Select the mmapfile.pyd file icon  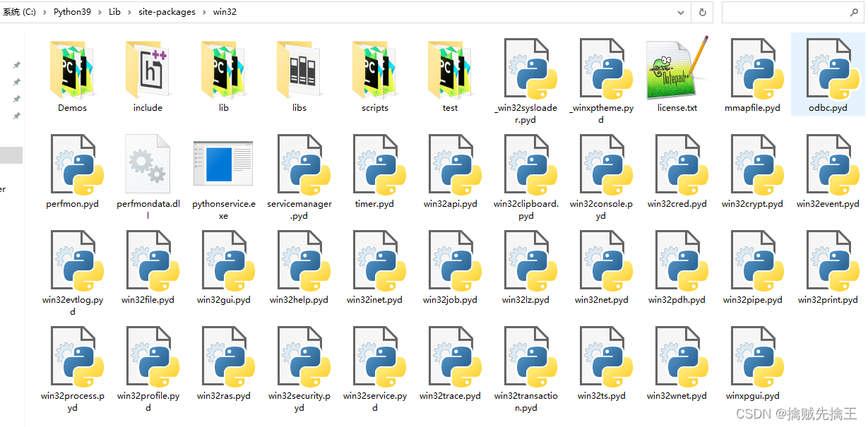tap(758, 69)
